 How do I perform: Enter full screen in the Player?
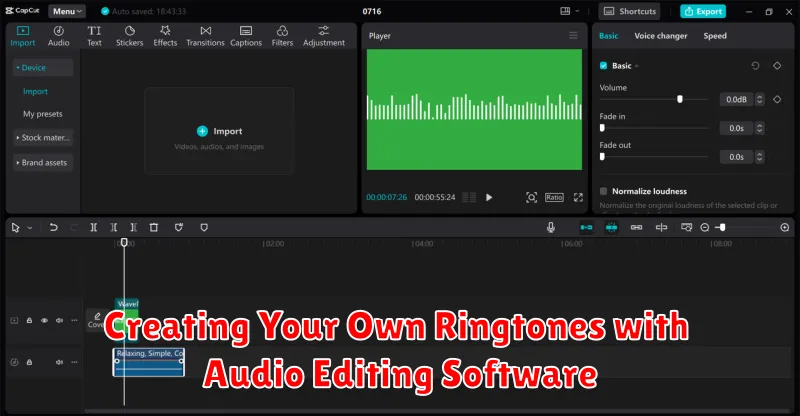pyautogui.click(x=578, y=197)
